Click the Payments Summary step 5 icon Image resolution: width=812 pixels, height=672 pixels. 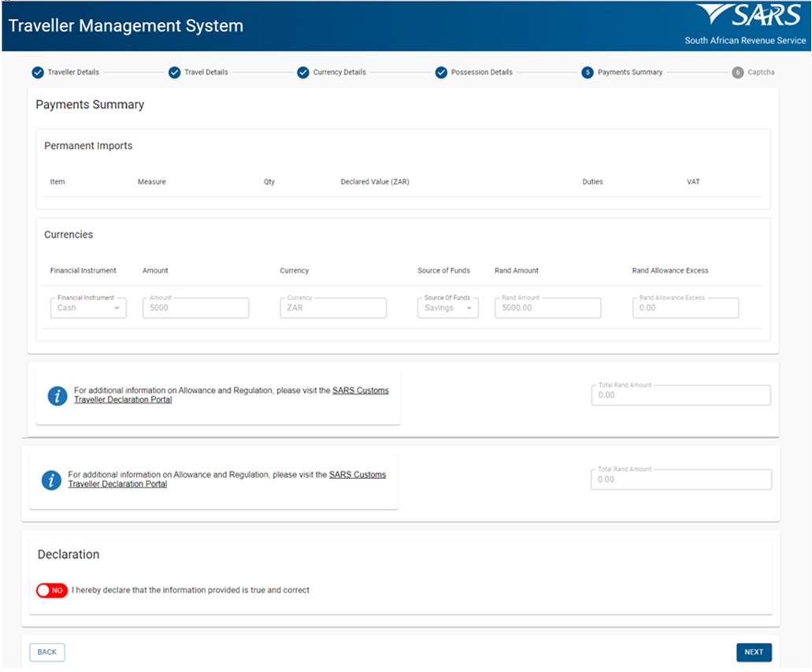point(588,72)
